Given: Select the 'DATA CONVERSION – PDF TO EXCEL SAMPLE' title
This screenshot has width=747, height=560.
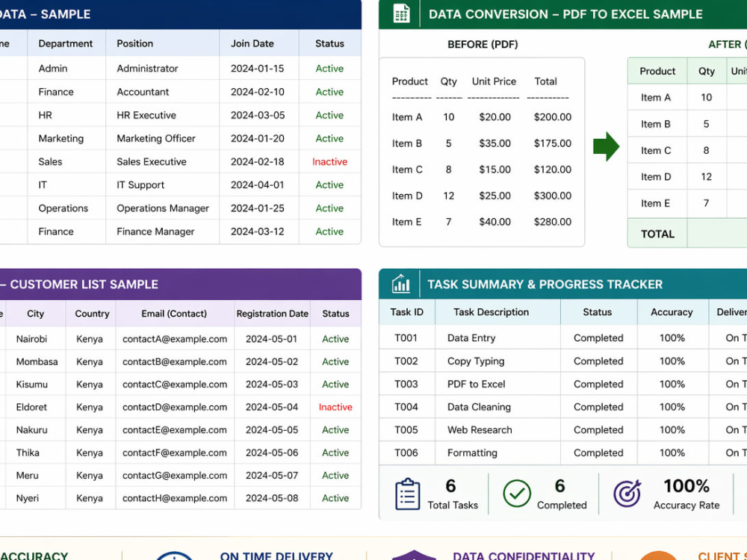Looking at the screenshot, I should (x=565, y=14).
